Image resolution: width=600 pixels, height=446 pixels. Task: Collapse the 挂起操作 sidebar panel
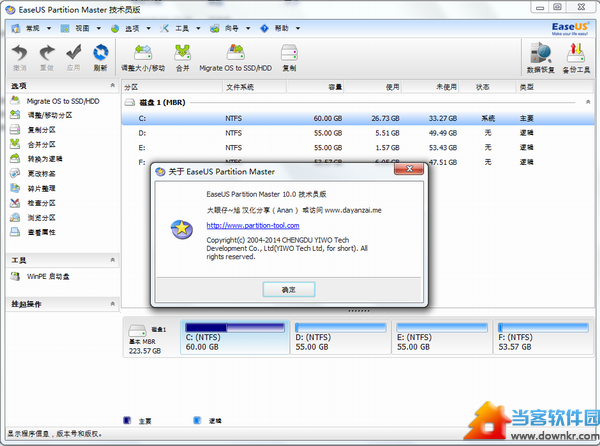coord(112,304)
